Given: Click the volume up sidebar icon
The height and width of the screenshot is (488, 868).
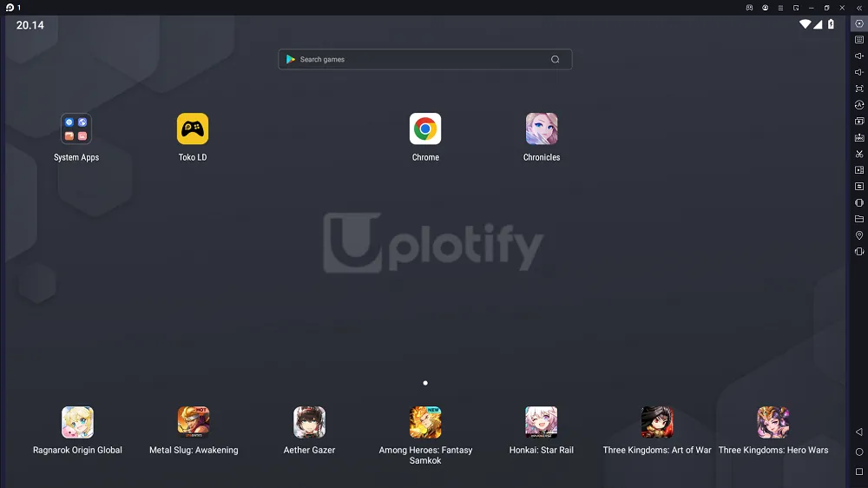Looking at the screenshot, I should click(x=859, y=56).
